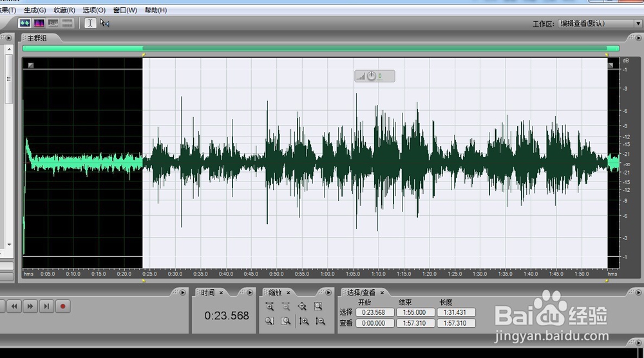Click the yellow selection start marker above waveform
The image size is (644, 358).
(144, 55)
